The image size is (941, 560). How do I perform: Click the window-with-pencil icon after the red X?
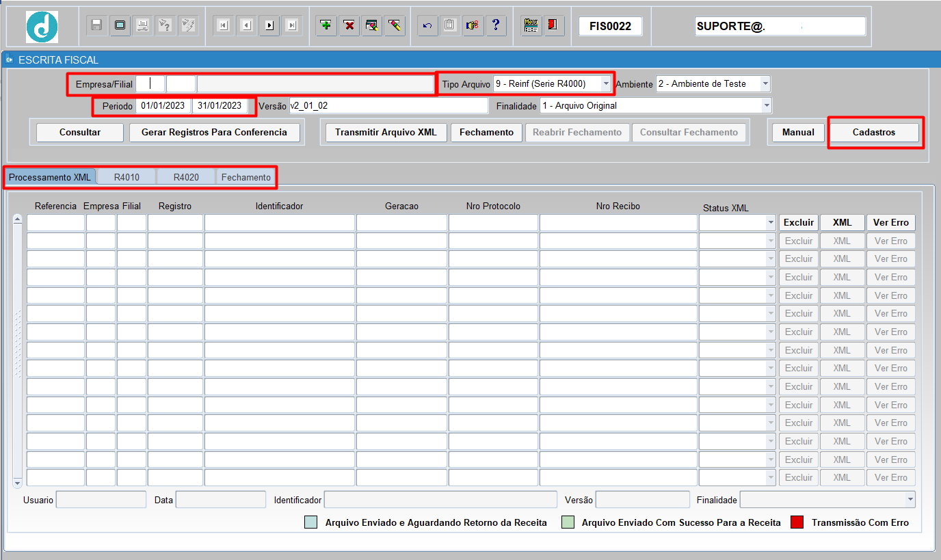(x=371, y=25)
